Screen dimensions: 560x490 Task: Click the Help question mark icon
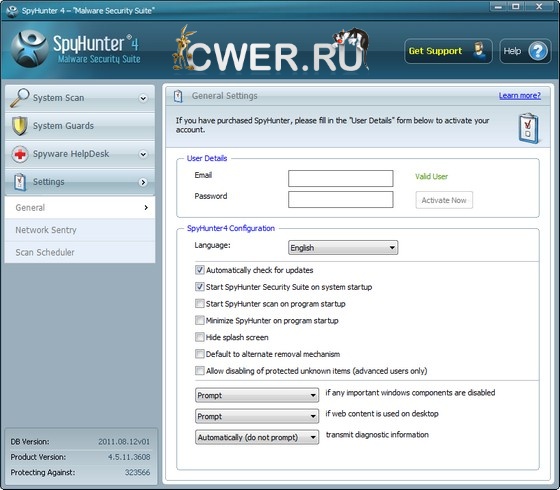[538, 51]
